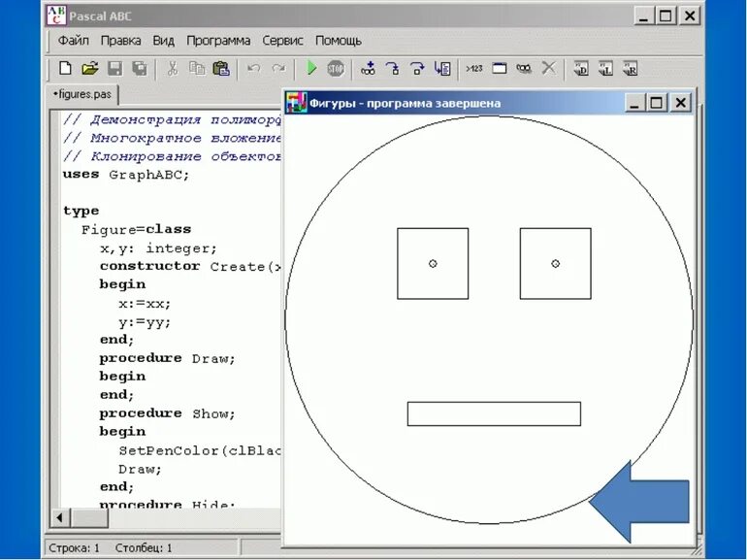747x560 pixels.
Task: Click the 'constructor Create' code line
Action: (190, 267)
